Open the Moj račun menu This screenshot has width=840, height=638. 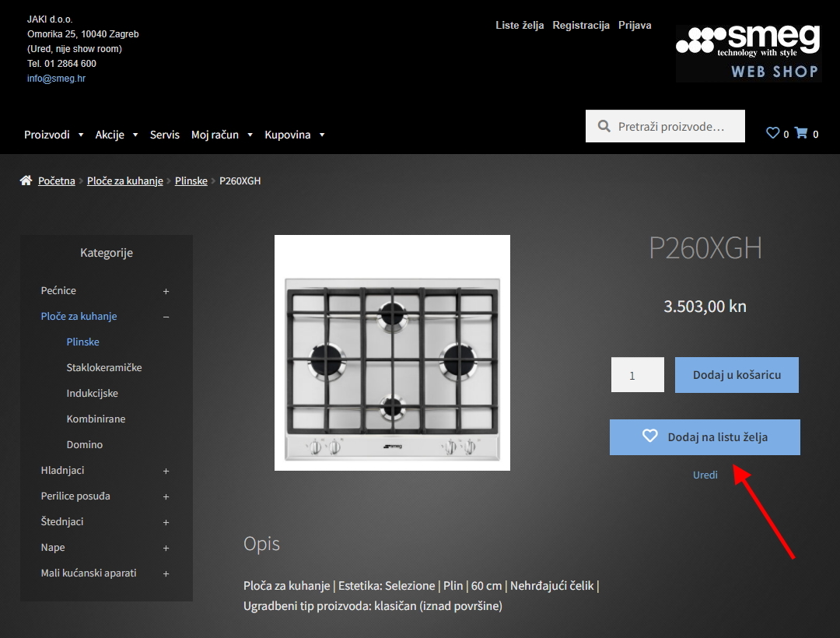pyautogui.click(x=215, y=135)
